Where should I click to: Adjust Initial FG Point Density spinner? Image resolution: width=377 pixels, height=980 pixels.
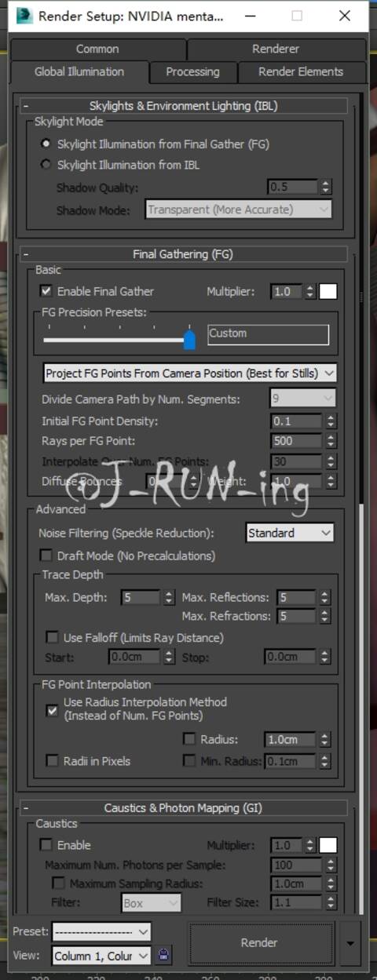point(330,421)
